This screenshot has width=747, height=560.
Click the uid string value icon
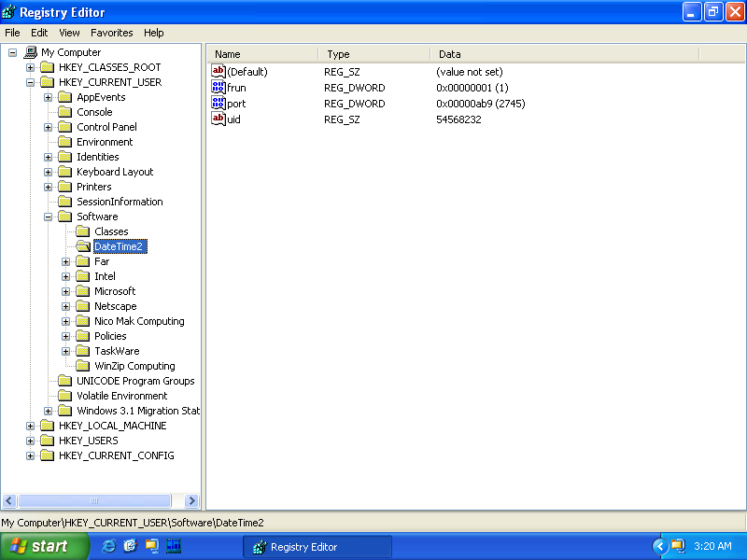(218, 119)
